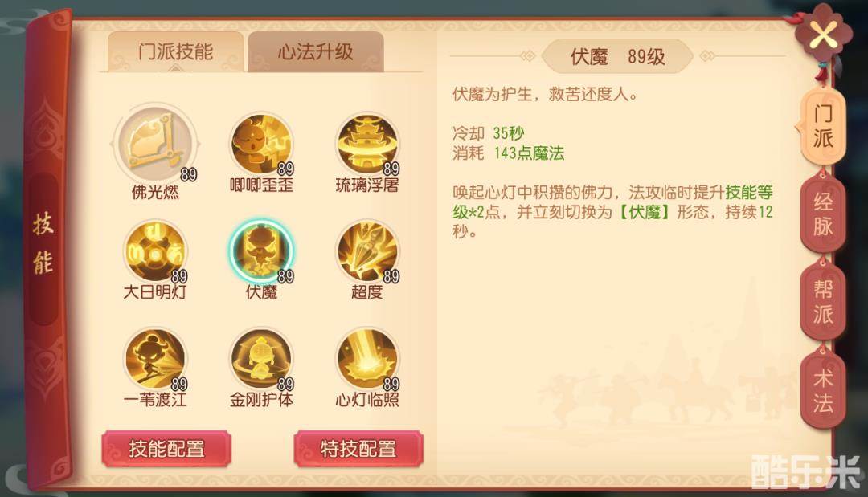868x497 pixels.
Task: Select the 大日明灯 skill icon
Action: [x=156, y=251]
